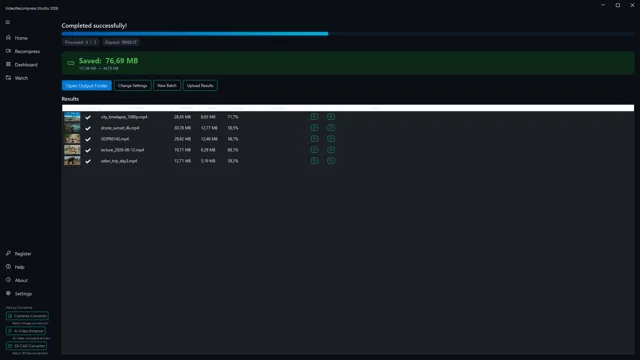640x360 pixels.
Task: Open the Contenta Converter promo button
Action: (x=27, y=316)
